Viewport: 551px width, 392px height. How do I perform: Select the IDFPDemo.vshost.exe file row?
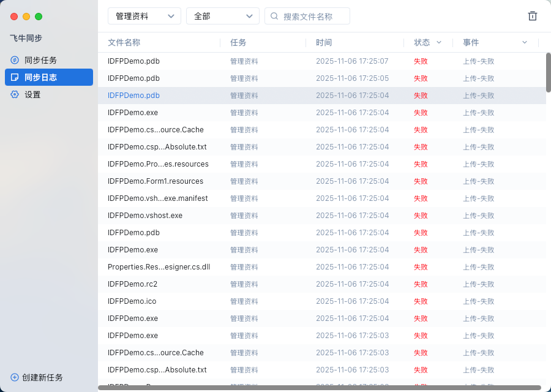(322, 216)
